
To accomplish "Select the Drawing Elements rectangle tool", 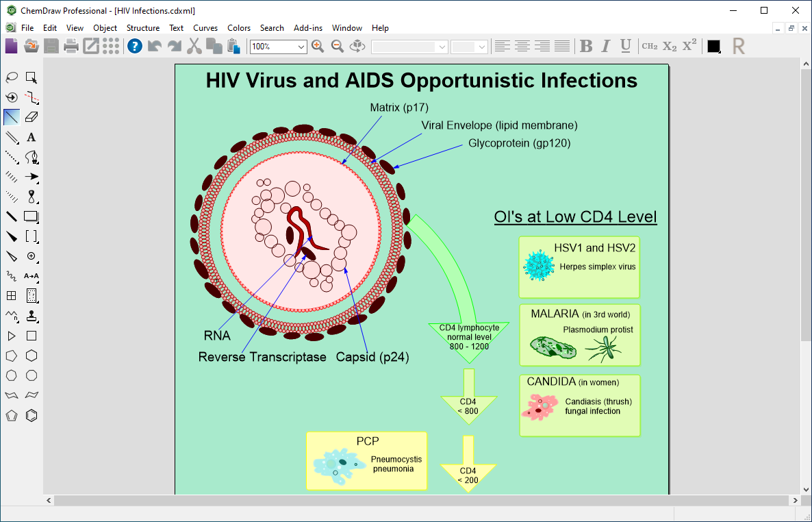I will (31, 216).
